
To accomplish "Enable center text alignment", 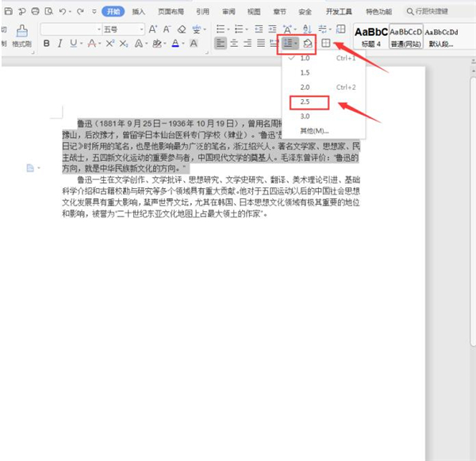I will [x=236, y=43].
